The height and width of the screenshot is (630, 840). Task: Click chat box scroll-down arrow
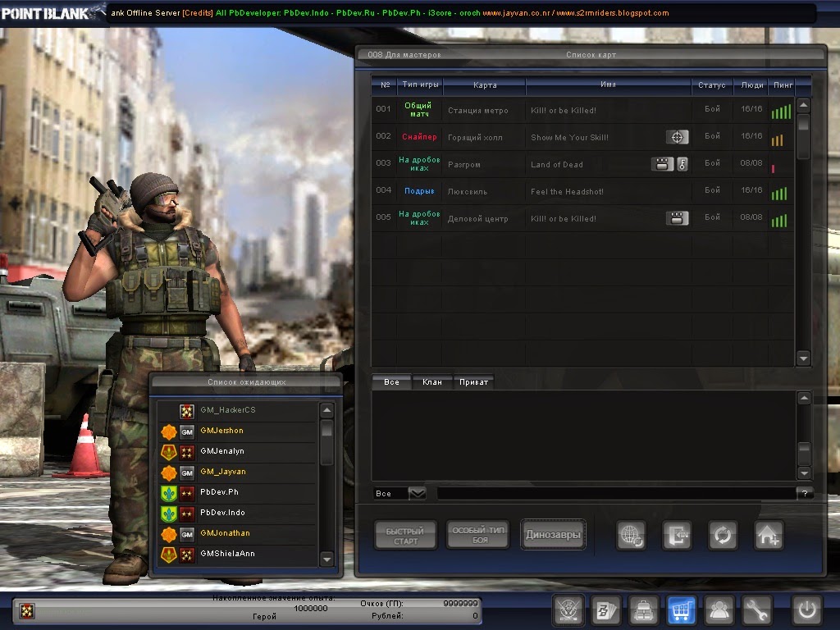(804, 472)
